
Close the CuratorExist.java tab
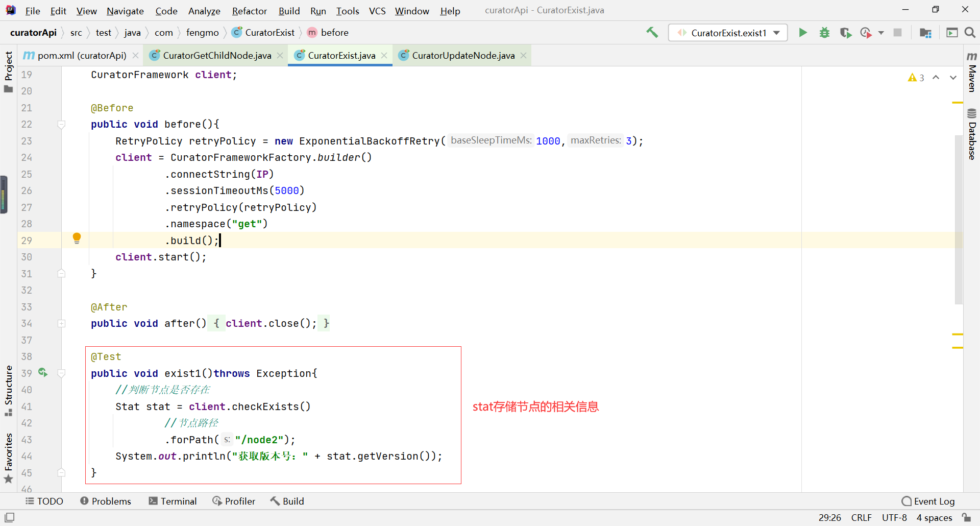pos(384,55)
